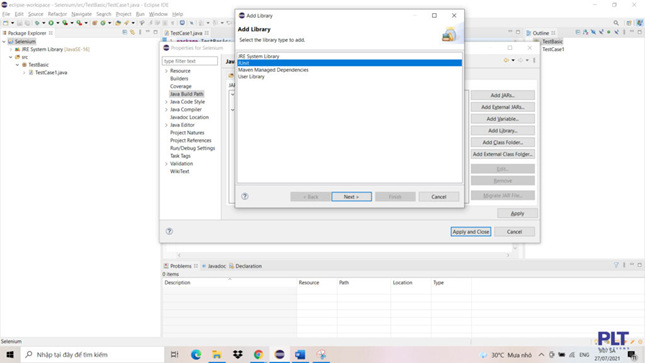This screenshot has width=645, height=363.
Task: Expand the Java Code Style tree node
Action: [x=166, y=102]
